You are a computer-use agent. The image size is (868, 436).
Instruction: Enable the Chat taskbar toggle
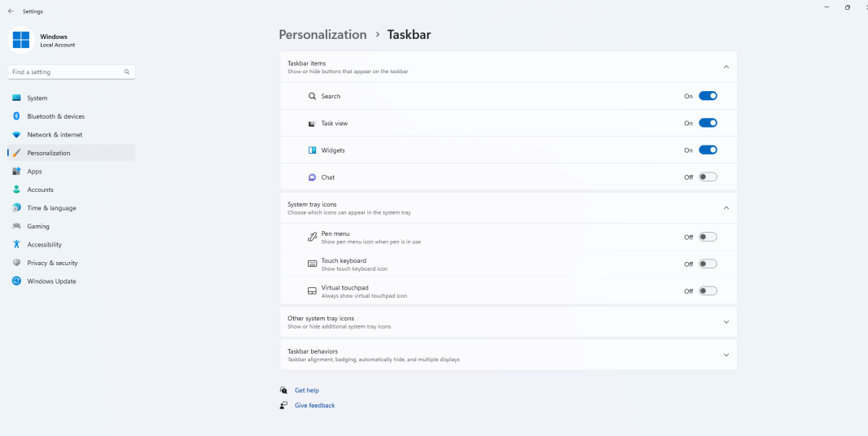pos(708,177)
